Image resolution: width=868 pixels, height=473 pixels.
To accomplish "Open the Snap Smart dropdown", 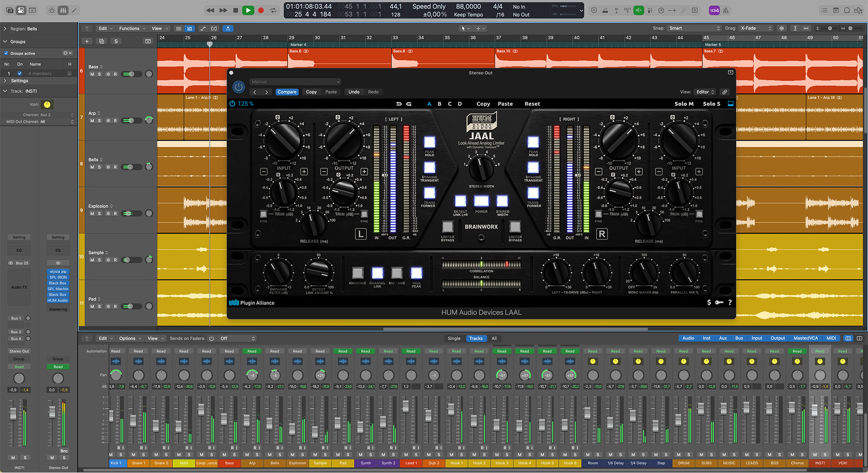I will [x=694, y=28].
